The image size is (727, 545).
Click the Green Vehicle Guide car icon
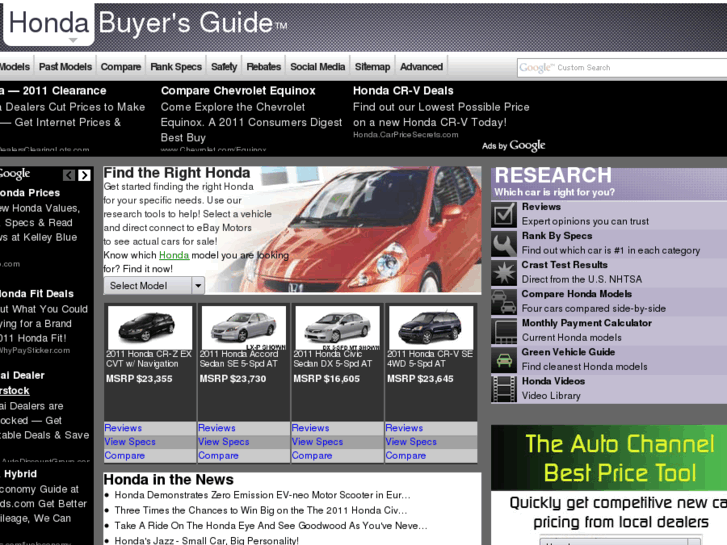504,360
